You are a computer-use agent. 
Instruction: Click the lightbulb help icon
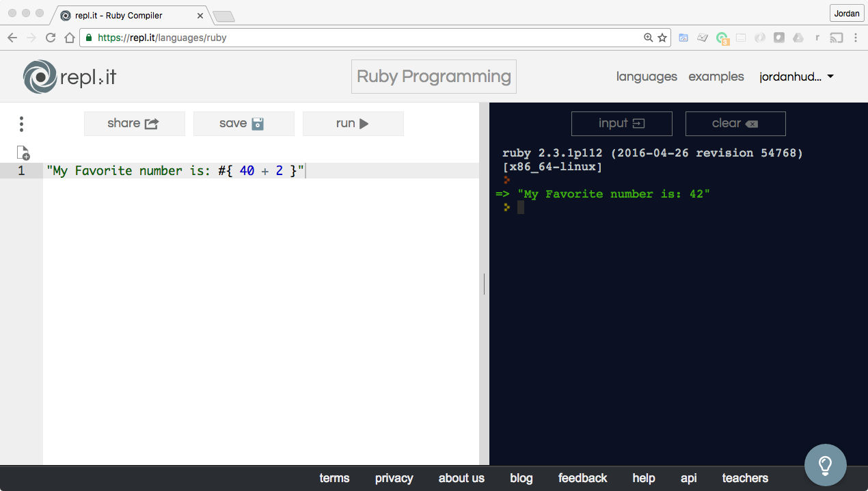pos(825,465)
